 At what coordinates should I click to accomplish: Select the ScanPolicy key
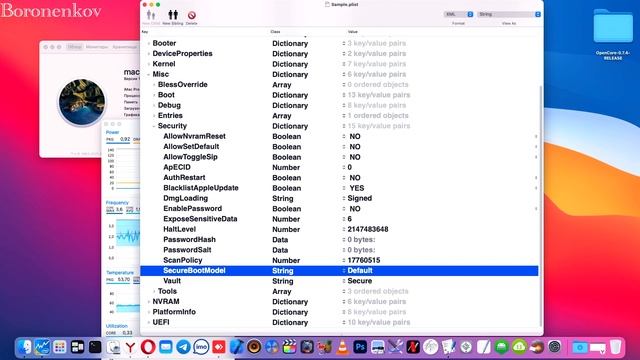tap(182, 260)
